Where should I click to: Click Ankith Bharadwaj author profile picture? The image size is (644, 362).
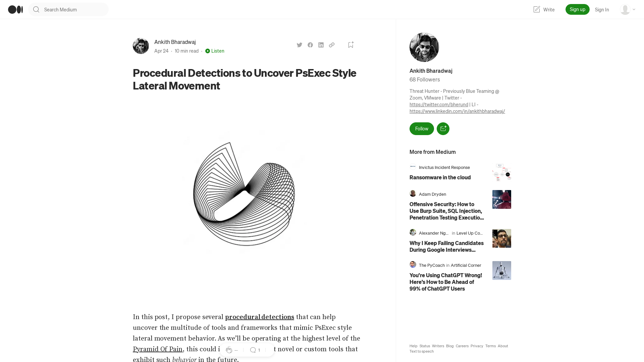tap(141, 46)
